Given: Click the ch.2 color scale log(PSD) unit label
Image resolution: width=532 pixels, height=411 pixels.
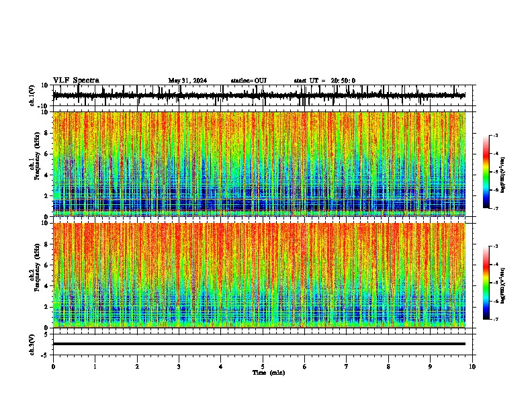Looking at the screenshot, I should point(503,285).
